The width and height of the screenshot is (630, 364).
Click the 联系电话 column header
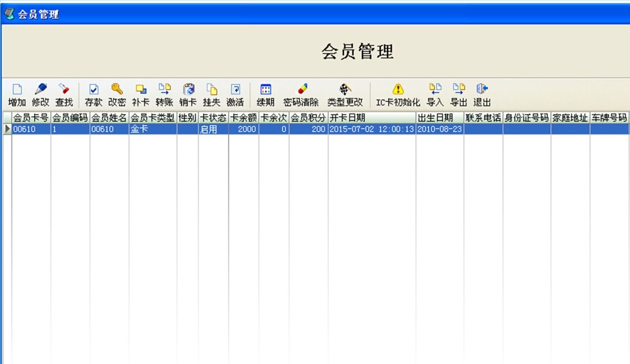tap(483, 118)
